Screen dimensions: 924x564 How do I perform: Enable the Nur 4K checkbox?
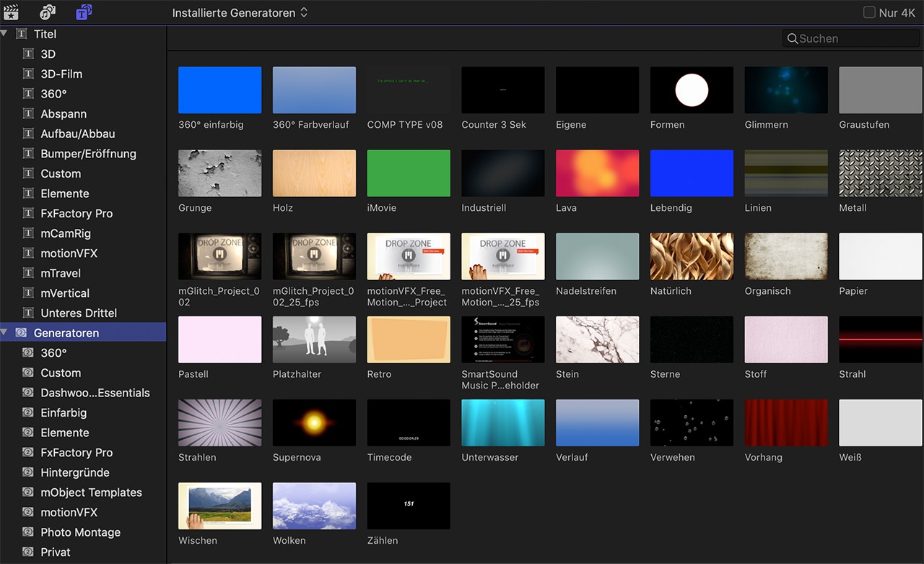tap(869, 12)
